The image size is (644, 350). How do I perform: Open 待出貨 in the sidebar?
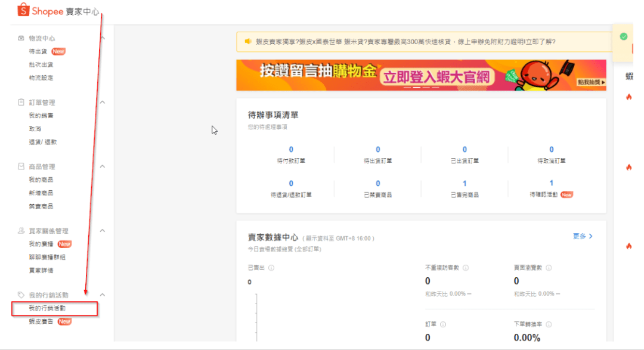38,51
